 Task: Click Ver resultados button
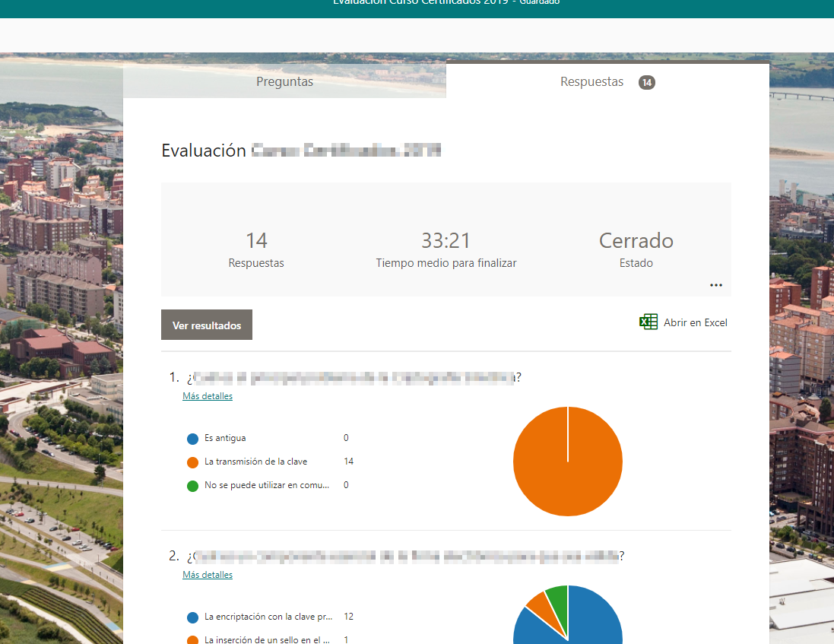pos(206,325)
